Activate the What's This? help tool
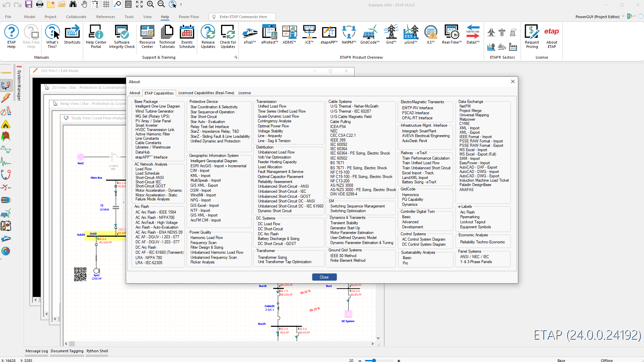Image resolution: width=644 pixels, height=362 pixels. [52, 37]
